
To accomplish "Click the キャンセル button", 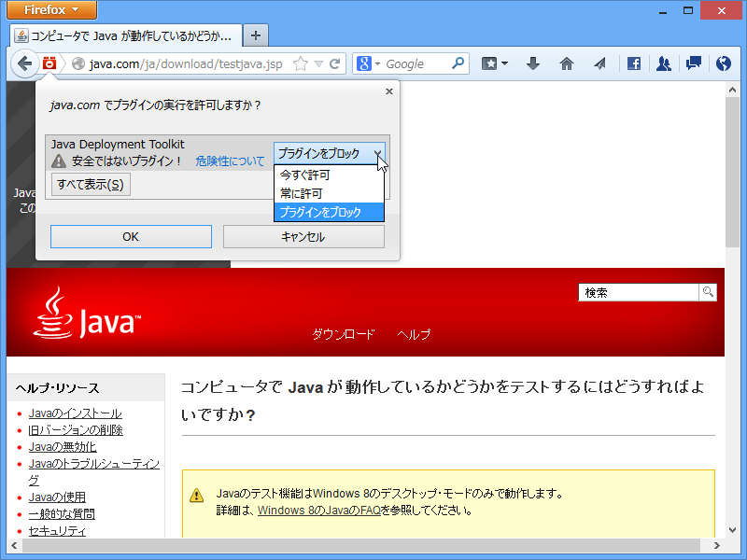I will pyautogui.click(x=303, y=237).
